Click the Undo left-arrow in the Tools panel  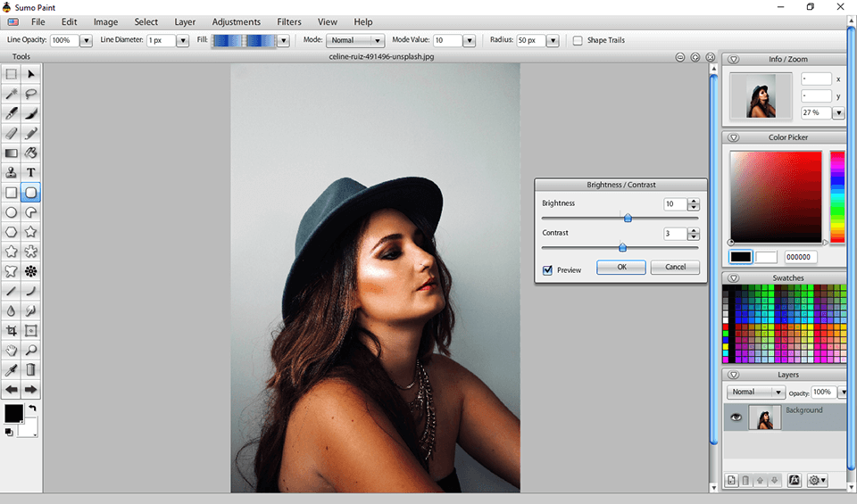click(11, 389)
